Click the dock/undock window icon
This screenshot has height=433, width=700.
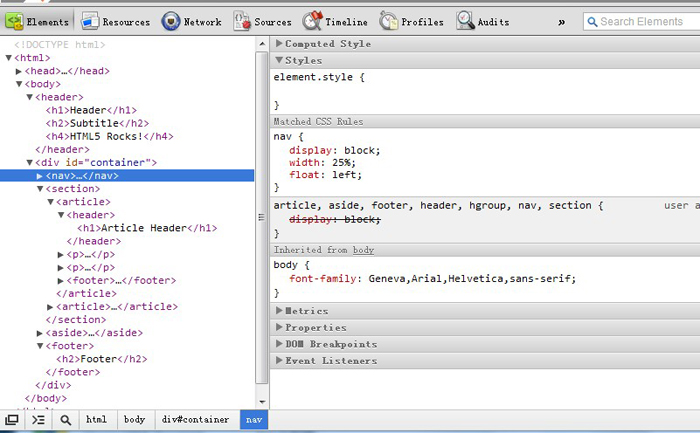click(x=12, y=420)
